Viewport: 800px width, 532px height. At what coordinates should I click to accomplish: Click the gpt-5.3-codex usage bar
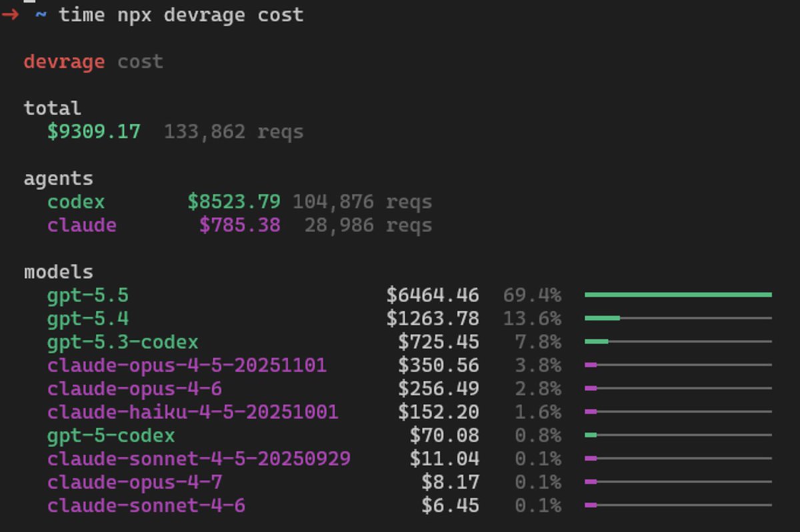pos(678,341)
